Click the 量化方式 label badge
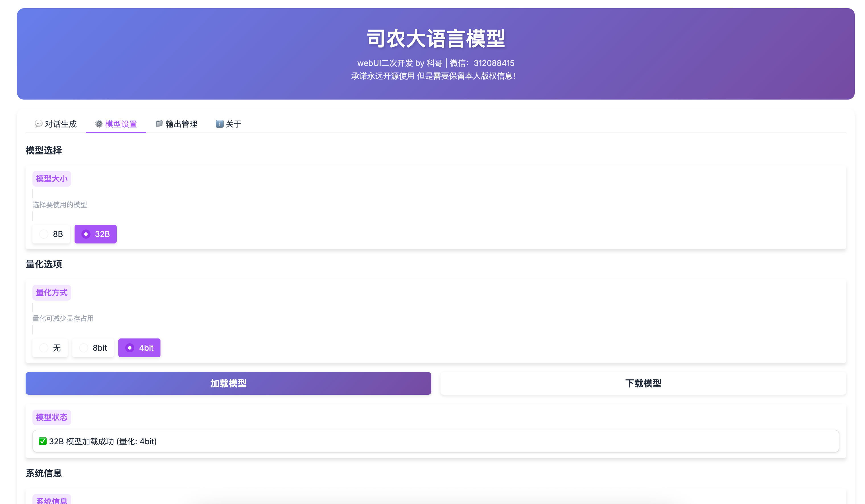This screenshot has width=865, height=504. (52, 293)
